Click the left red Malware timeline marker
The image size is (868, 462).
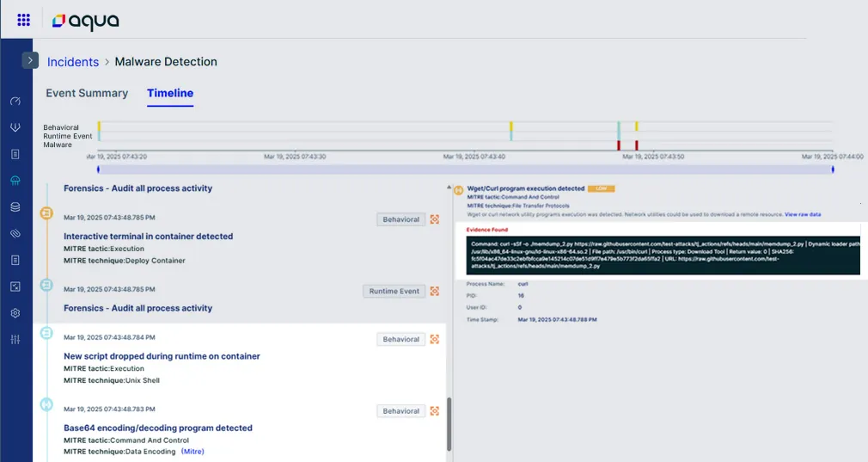coord(619,145)
